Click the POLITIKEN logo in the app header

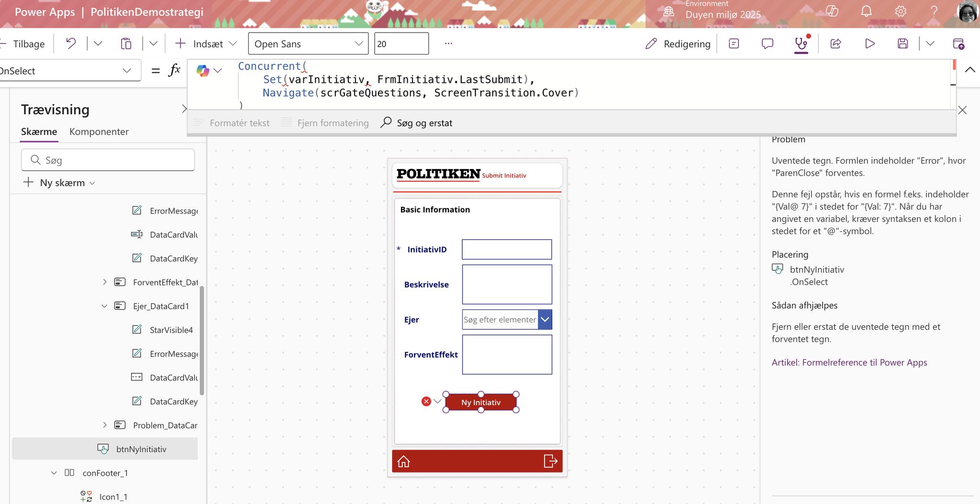click(x=438, y=174)
